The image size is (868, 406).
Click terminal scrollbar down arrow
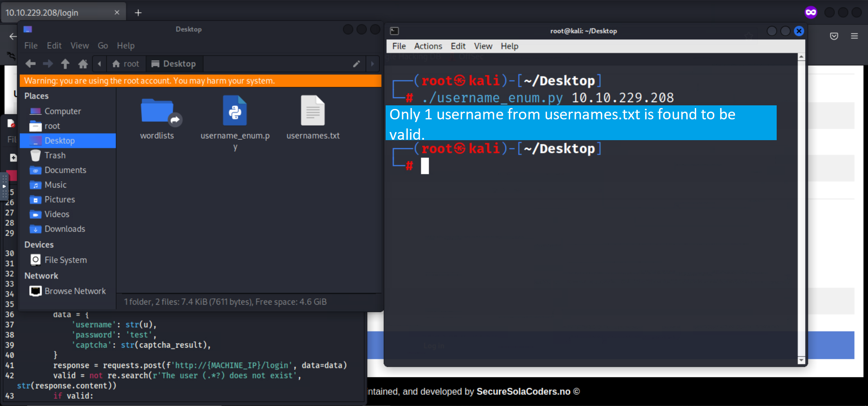point(802,360)
